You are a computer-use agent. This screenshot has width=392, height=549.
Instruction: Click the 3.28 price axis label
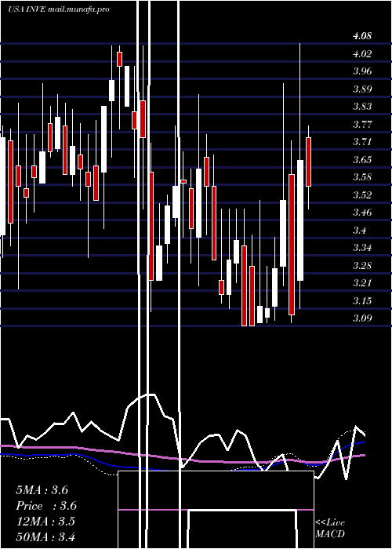click(362, 265)
